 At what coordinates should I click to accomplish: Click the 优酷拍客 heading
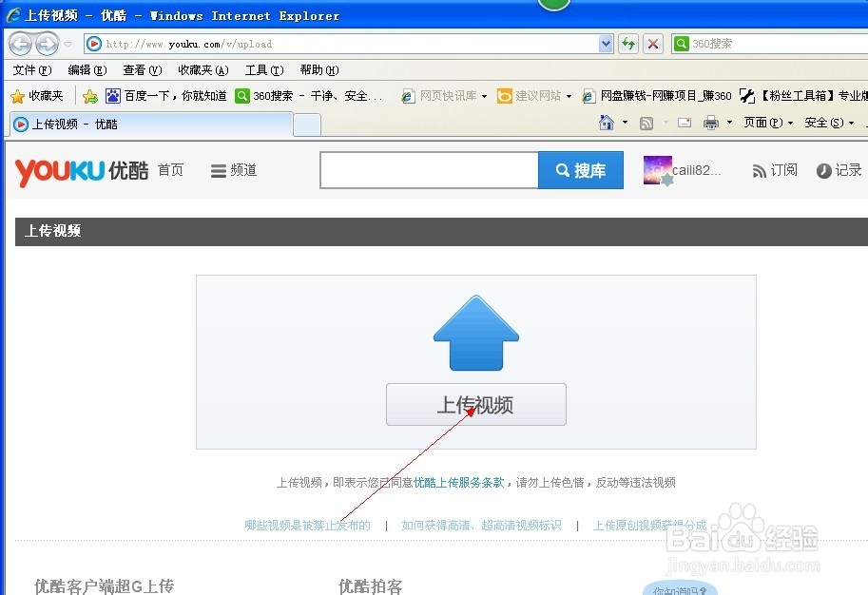point(371,586)
